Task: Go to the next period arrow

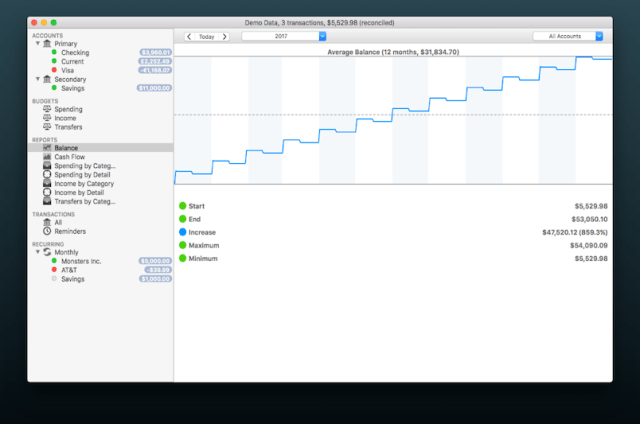Action: tap(224, 37)
